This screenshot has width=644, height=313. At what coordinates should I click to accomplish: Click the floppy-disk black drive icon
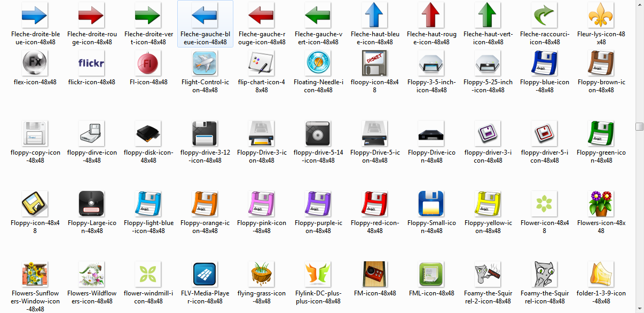148,133
